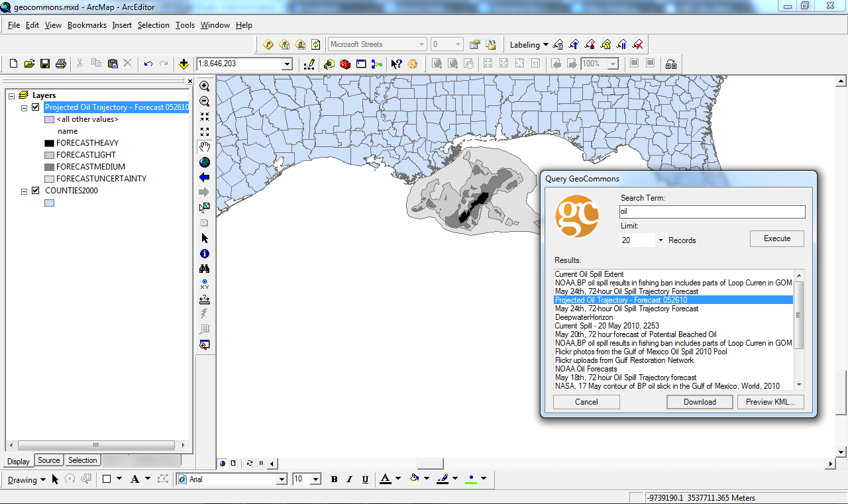This screenshot has width=848, height=504.
Task: Click the Fixed Zoom In icon
Action: [205, 117]
